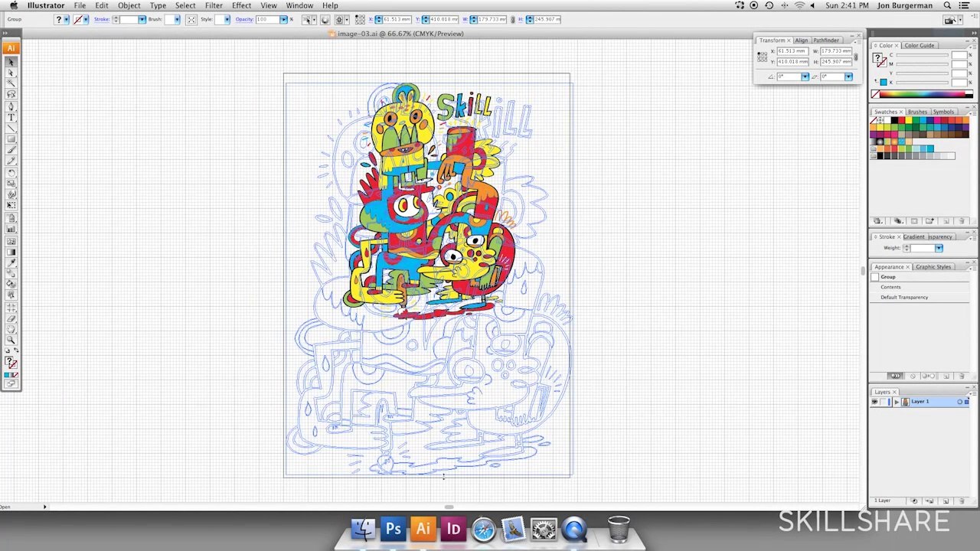Open Photoshop from the dock
The image size is (980, 551).
pos(394,529)
